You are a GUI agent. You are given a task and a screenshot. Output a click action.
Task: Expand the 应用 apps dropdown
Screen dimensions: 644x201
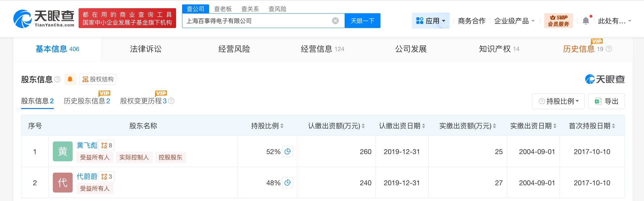point(430,21)
